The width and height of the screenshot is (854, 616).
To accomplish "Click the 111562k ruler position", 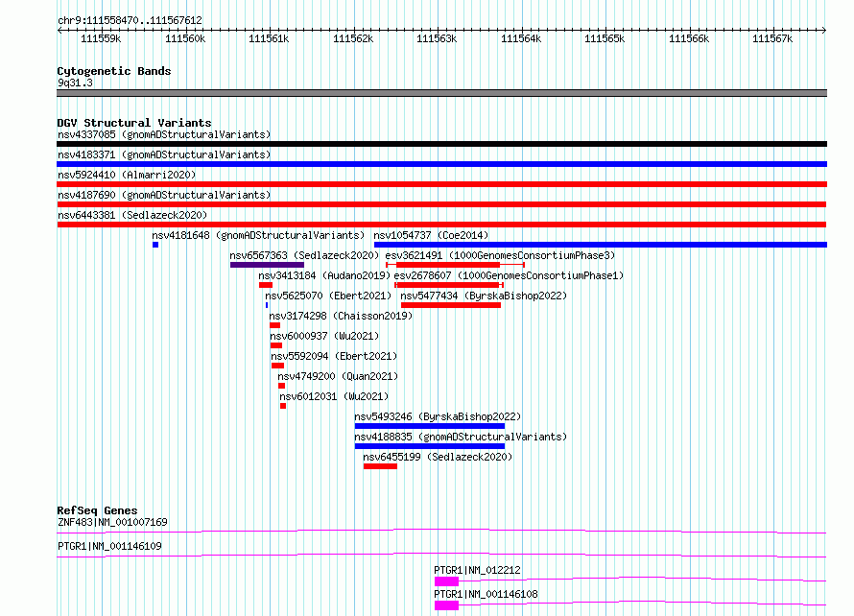I will (353, 38).
